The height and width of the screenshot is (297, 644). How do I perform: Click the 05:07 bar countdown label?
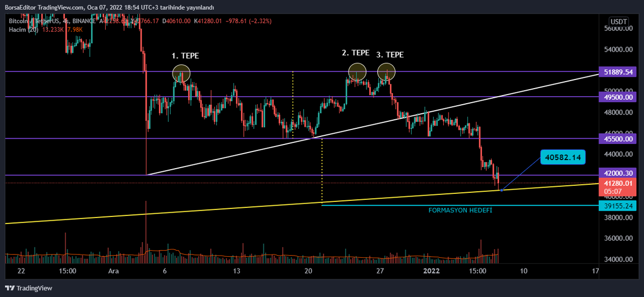pos(612,191)
